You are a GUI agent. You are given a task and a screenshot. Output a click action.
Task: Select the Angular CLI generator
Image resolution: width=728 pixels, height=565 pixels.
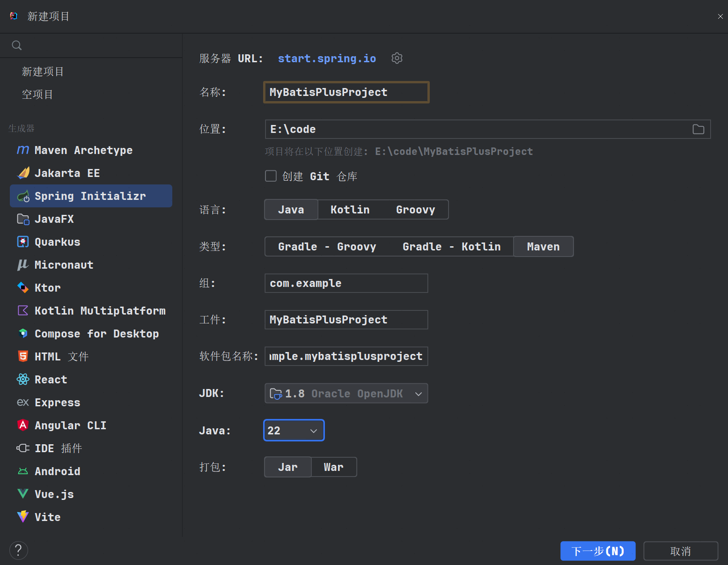coord(91,426)
